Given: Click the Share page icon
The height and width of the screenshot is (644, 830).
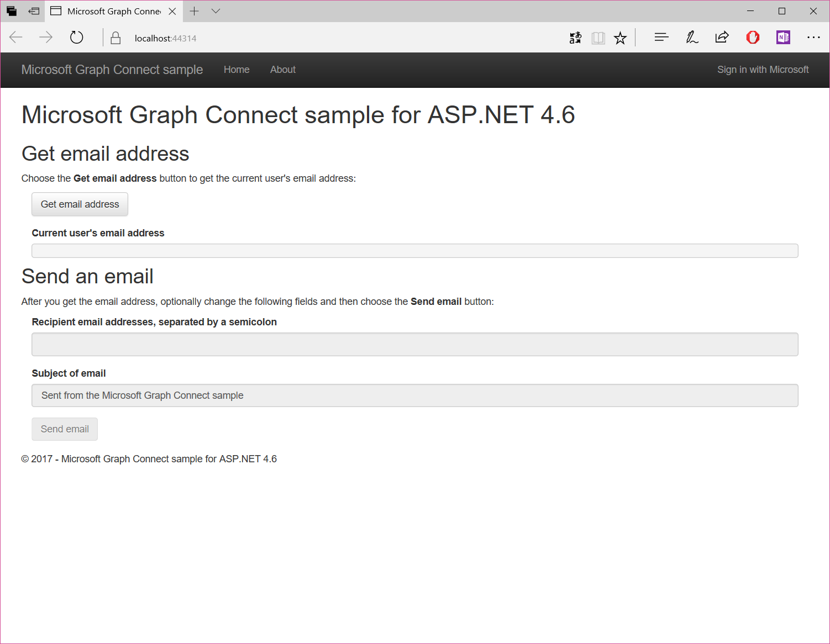Looking at the screenshot, I should (x=722, y=38).
